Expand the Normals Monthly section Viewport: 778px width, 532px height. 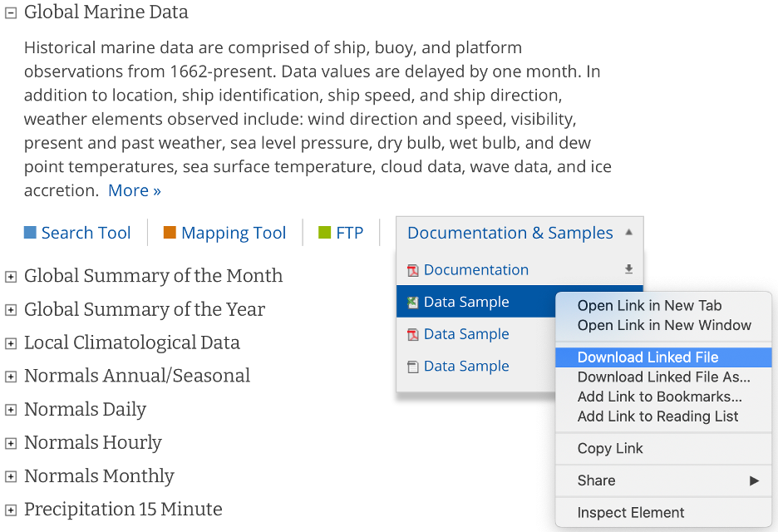[x=11, y=476]
